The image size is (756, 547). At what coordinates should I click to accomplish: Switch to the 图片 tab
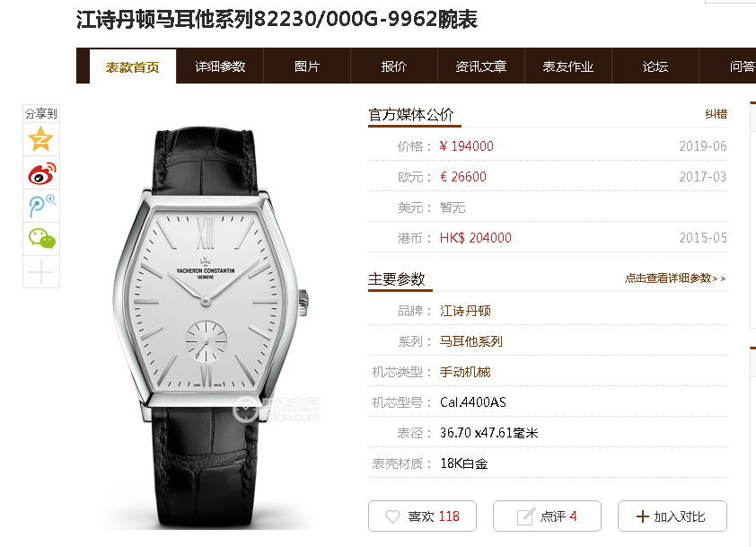click(307, 66)
